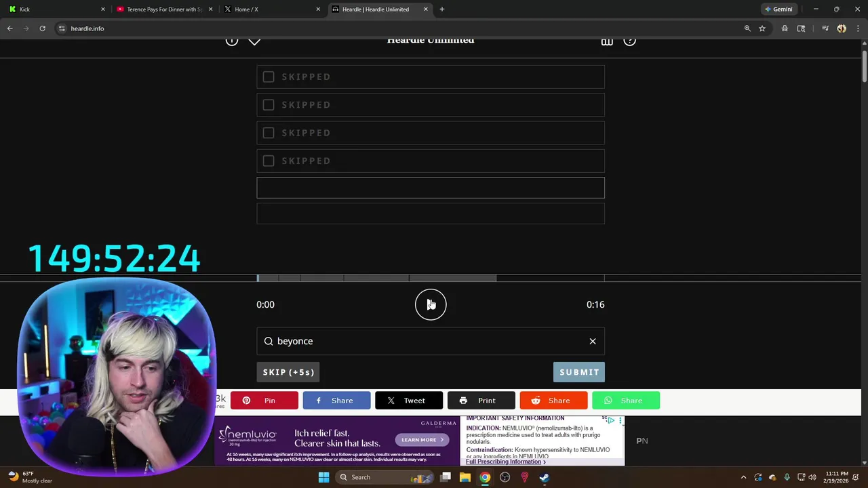This screenshot has height=488, width=868.
Task: Open browser extensions icon
Action: click(785, 28)
